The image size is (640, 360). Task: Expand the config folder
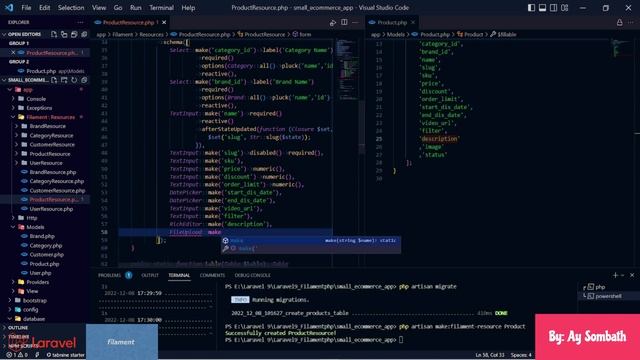click(x=45, y=310)
